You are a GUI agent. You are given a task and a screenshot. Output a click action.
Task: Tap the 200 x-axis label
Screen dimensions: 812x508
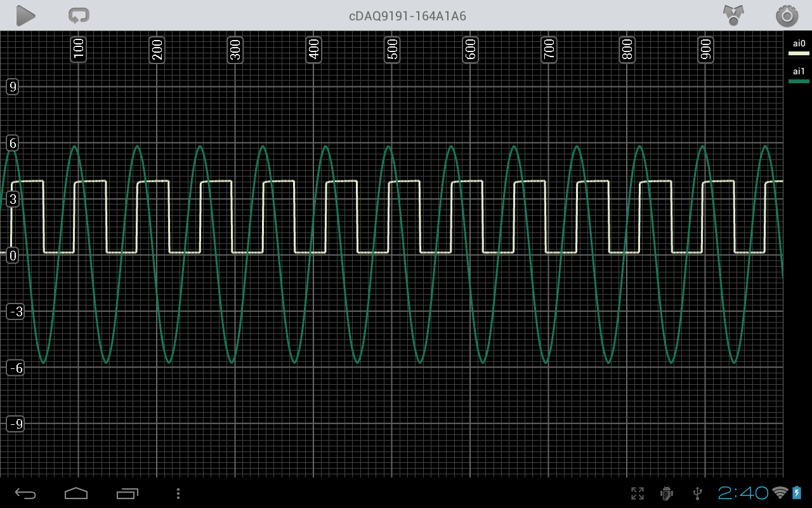point(157,49)
